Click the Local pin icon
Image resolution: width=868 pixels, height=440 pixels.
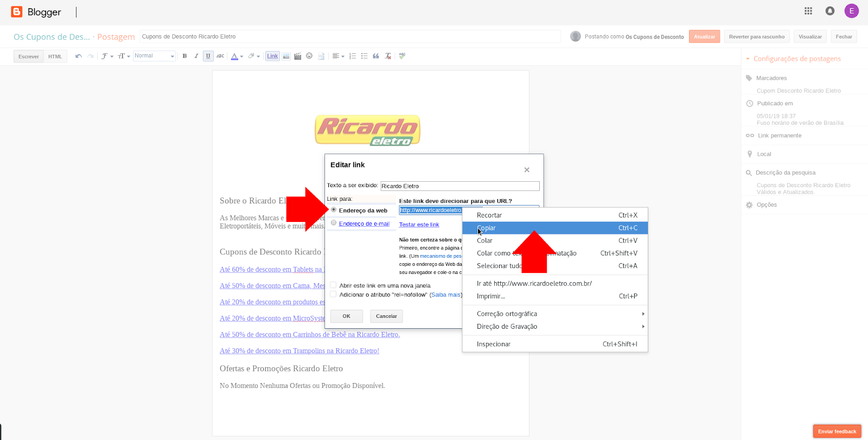(x=750, y=154)
